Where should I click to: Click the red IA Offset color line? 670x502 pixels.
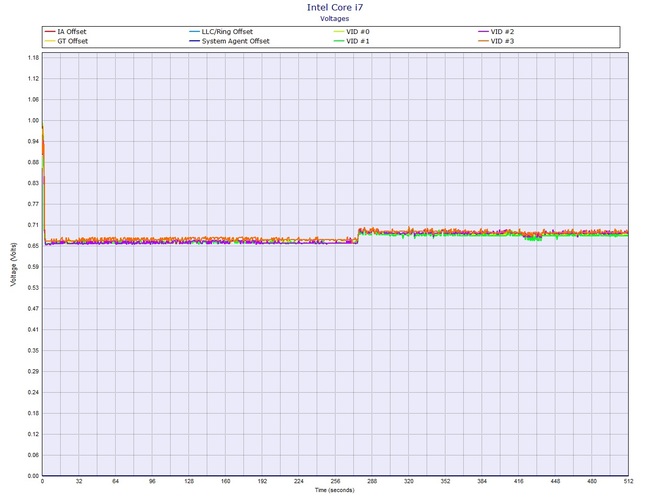click(x=50, y=32)
